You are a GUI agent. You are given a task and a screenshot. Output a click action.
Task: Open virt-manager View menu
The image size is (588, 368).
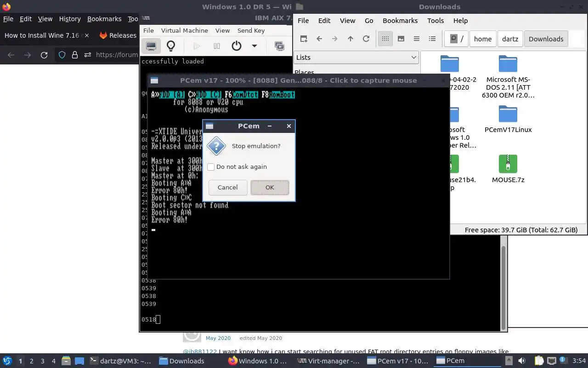222,30
